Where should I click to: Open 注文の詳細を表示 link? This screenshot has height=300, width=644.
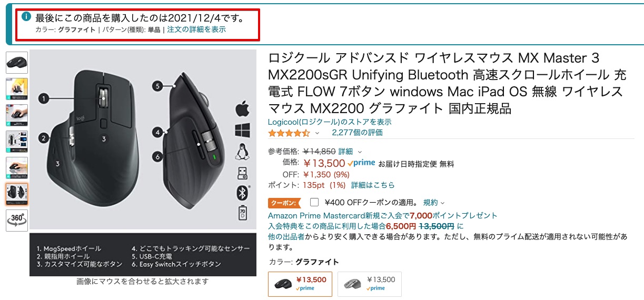(196, 30)
